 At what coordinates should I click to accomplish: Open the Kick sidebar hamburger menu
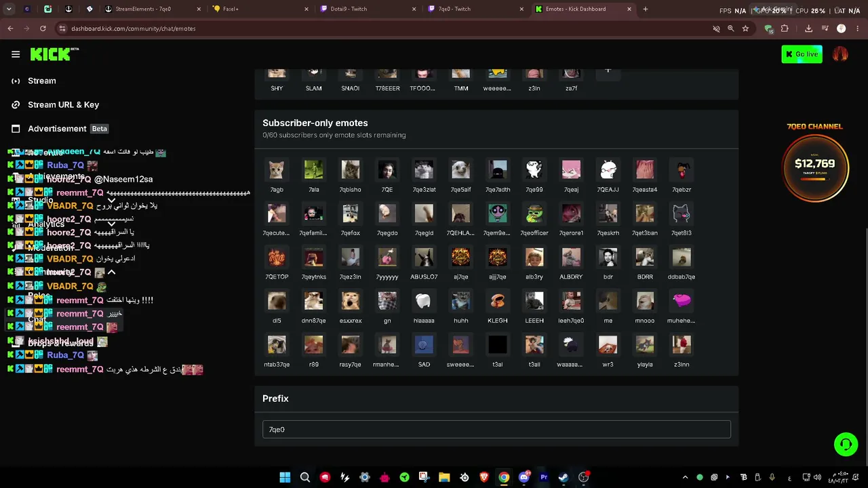pos(16,54)
